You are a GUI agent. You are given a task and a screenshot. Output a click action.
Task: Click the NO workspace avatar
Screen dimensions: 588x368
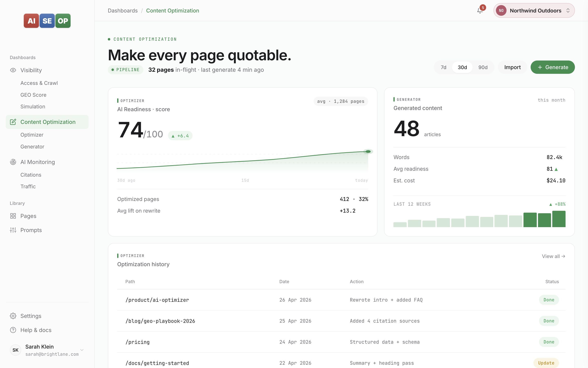click(x=501, y=10)
